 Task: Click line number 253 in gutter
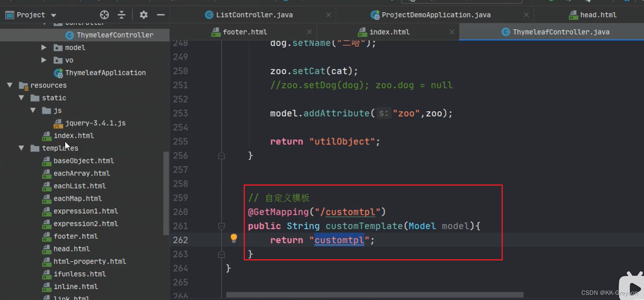click(x=180, y=114)
